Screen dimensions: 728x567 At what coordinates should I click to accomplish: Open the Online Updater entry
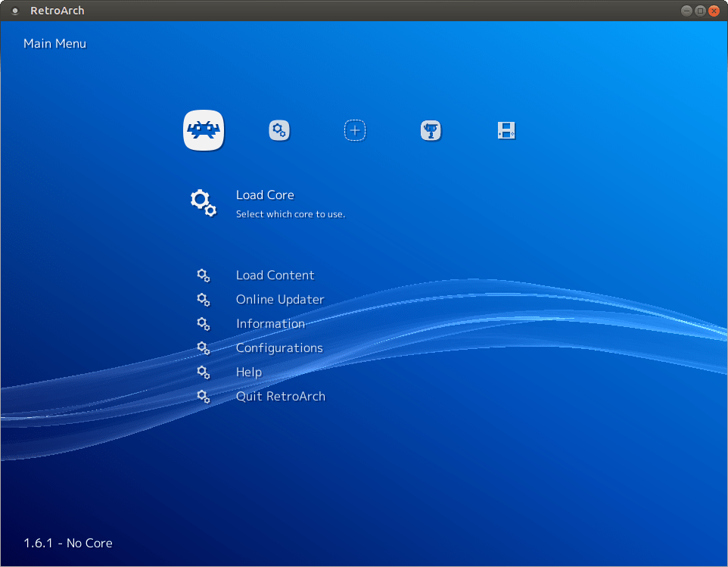click(x=279, y=299)
